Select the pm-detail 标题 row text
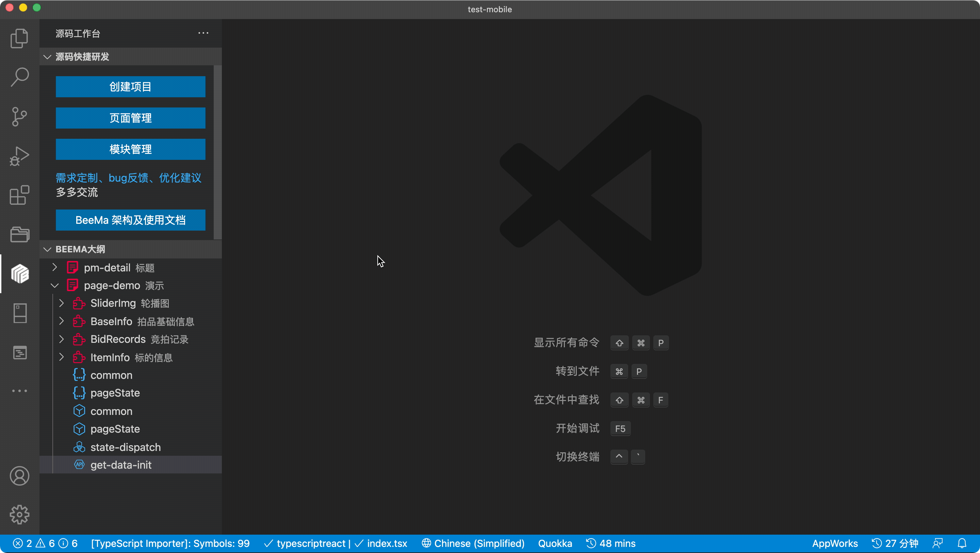The height and width of the screenshot is (553, 980). [119, 267]
